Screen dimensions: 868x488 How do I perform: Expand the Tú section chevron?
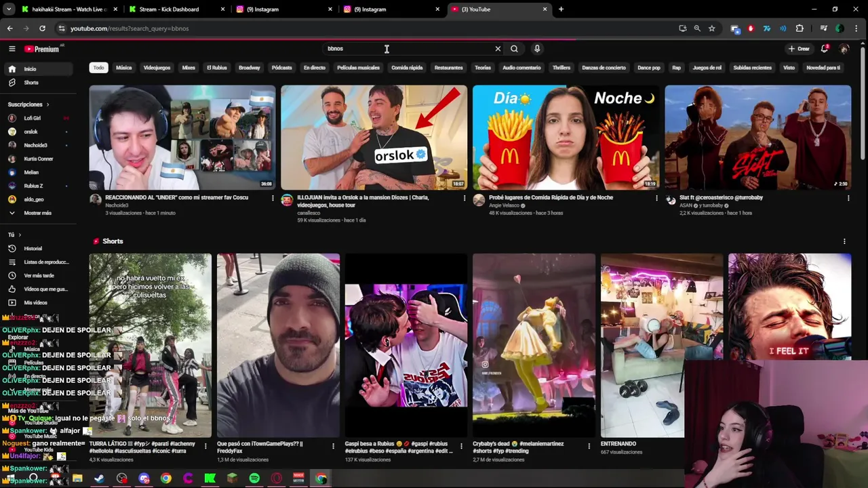(20, 235)
